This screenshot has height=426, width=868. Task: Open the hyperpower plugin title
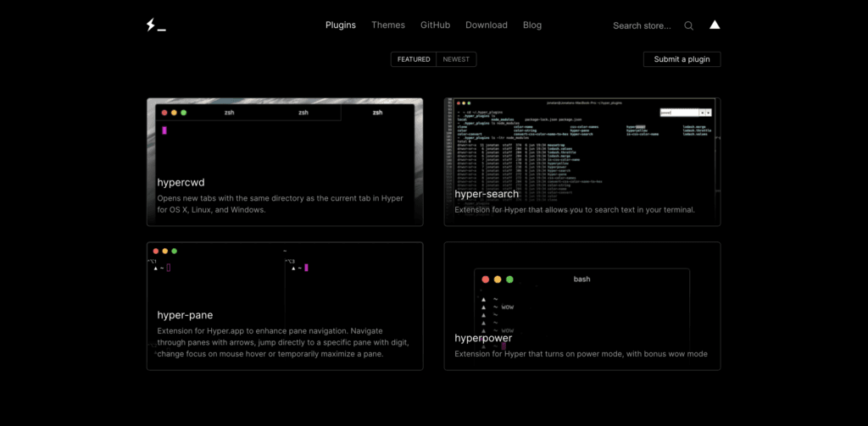[483, 337]
